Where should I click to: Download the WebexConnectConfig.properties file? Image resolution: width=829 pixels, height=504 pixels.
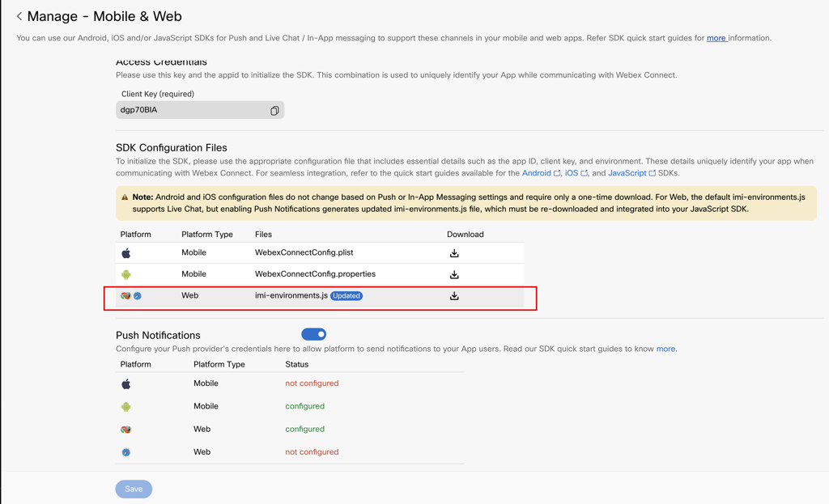pyautogui.click(x=454, y=274)
